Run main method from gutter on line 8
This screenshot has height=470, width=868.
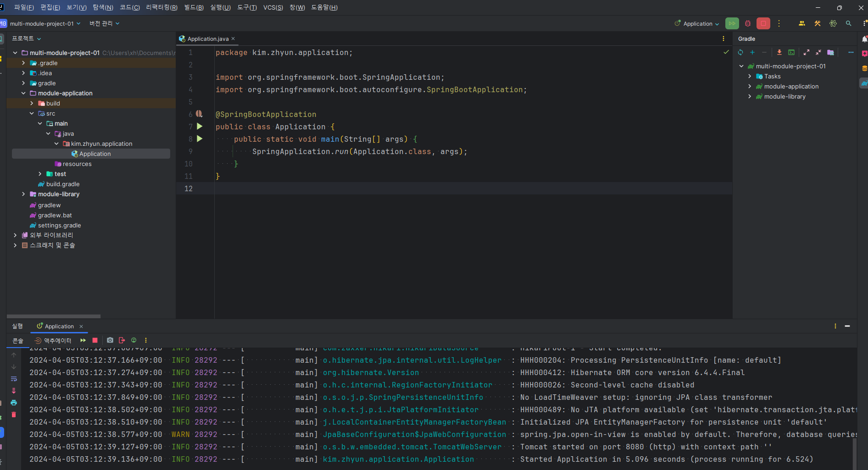click(x=200, y=138)
